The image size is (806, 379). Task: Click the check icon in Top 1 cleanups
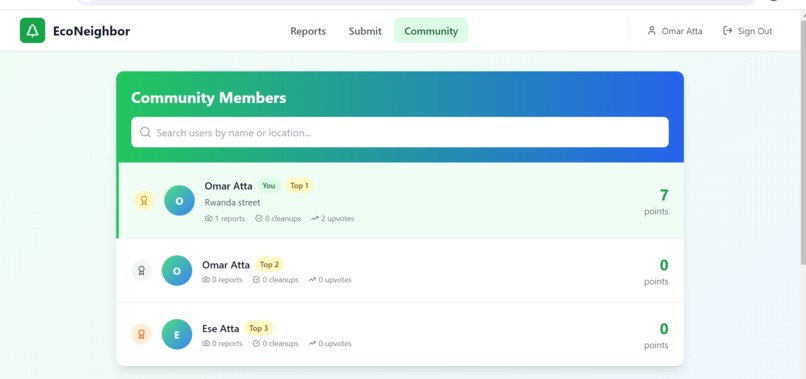click(x=259, y=219)
